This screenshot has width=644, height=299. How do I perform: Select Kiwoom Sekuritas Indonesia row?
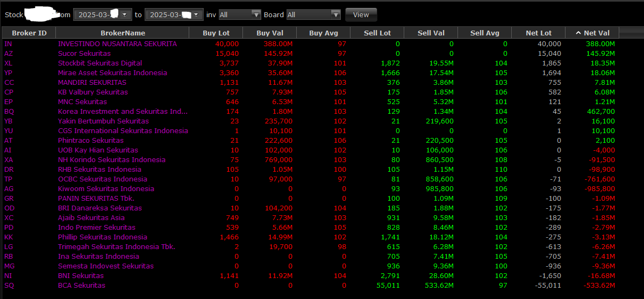tap(311, 188)
